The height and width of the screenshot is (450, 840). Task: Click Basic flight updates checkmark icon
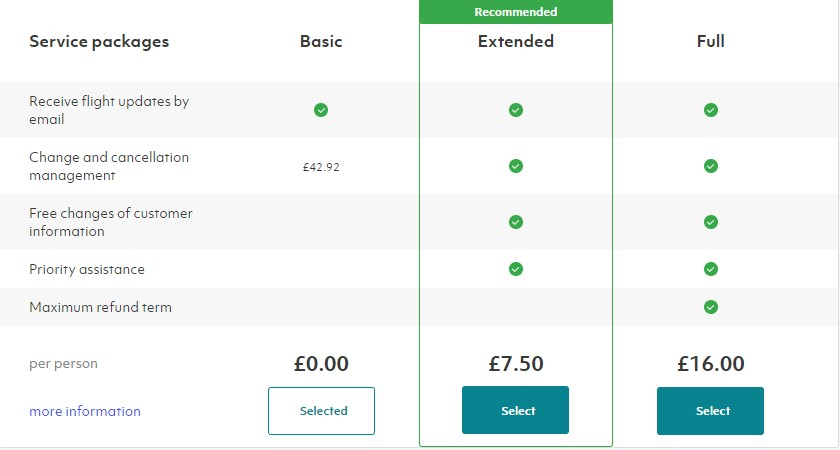[x=321, y=110]
